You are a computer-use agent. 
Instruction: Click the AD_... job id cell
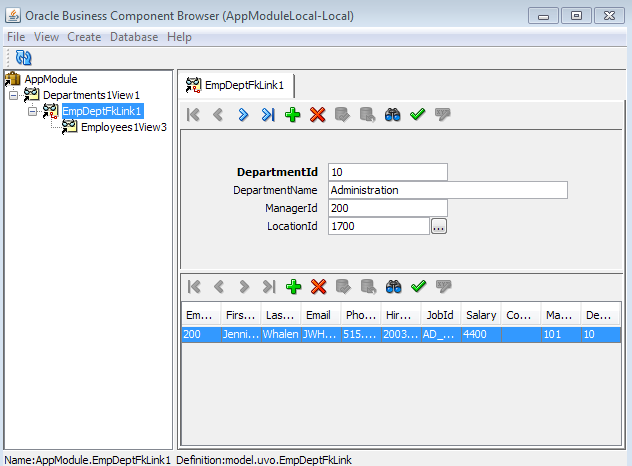[441, 335]
